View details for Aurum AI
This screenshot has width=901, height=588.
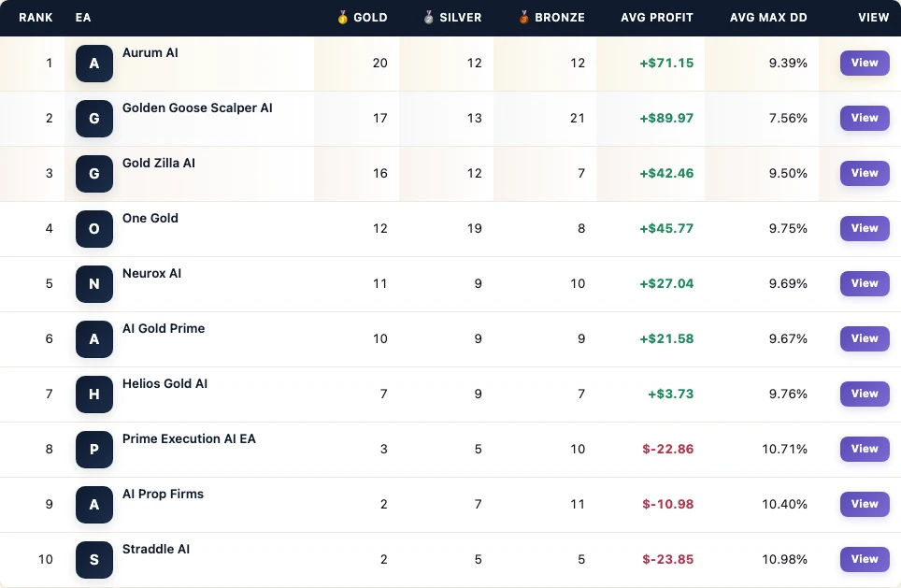click(865, 63)
